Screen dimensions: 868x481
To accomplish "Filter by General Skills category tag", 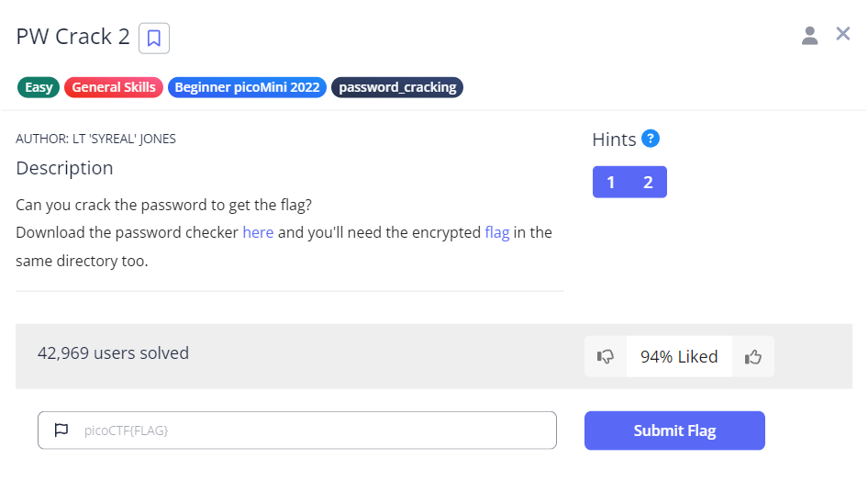I will (114, 87).
